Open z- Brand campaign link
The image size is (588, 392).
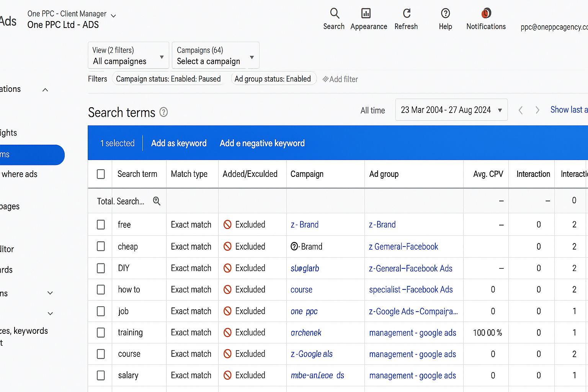(x=305, y=225)
